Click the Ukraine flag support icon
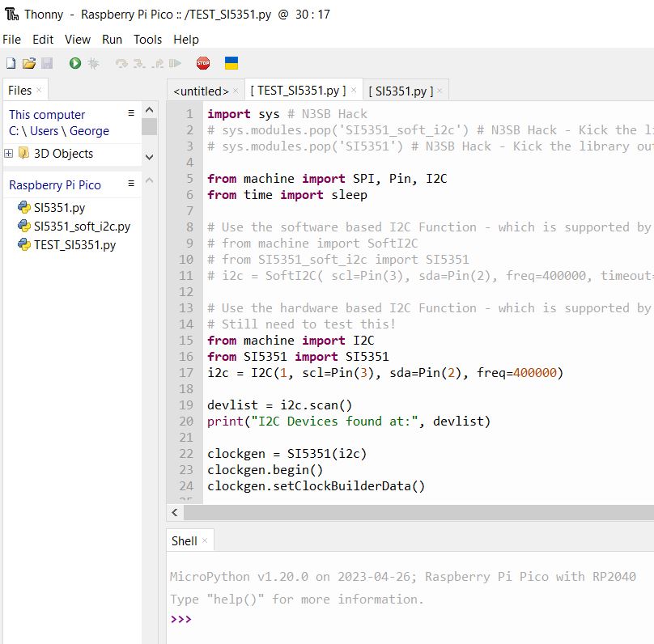This screenshot has height=644, width=654. [x=231, y=63]
